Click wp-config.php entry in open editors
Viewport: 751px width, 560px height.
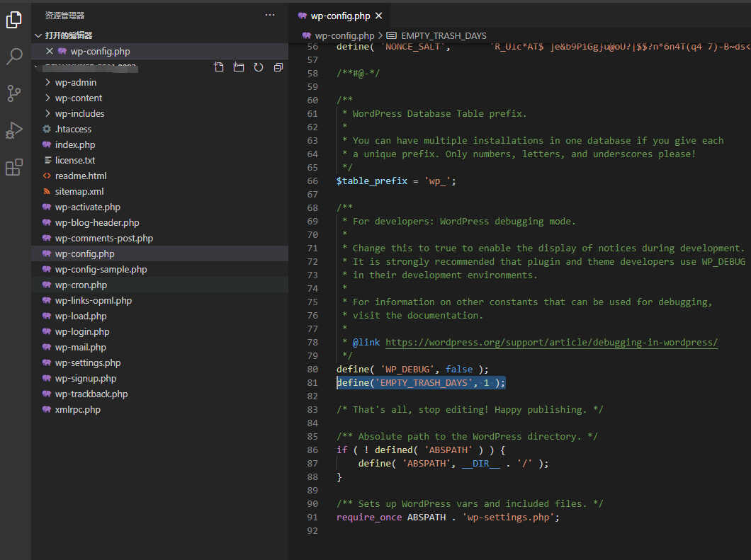[160, 51]
